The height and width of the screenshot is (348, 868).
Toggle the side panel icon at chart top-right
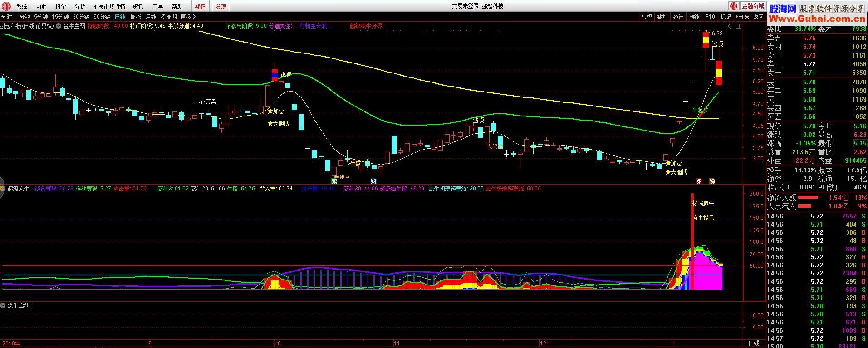(x=739, y=26)
